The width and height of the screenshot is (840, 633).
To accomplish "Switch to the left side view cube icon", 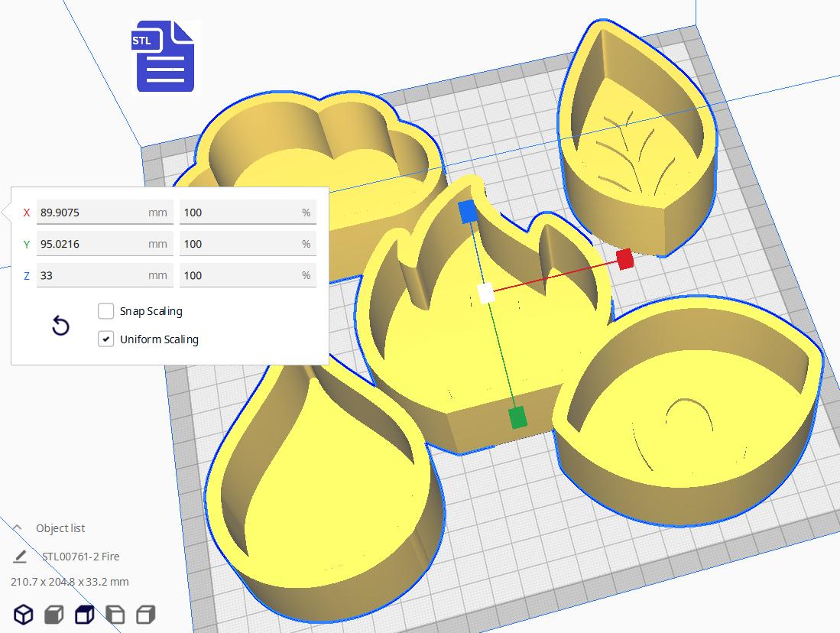I will pyautogui.click(x=115, y=614).
